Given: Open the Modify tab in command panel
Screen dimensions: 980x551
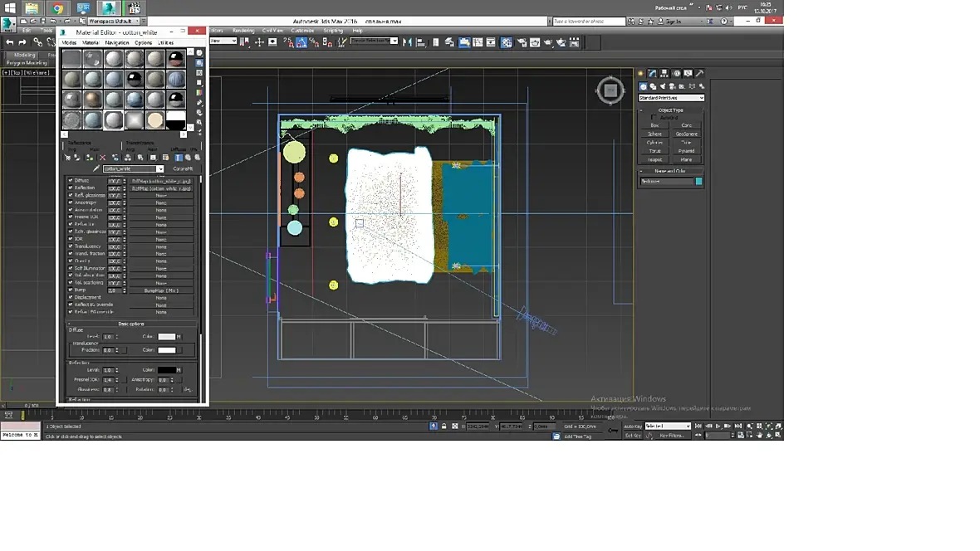Looking at the screenshot, I should tap(653, 73).
